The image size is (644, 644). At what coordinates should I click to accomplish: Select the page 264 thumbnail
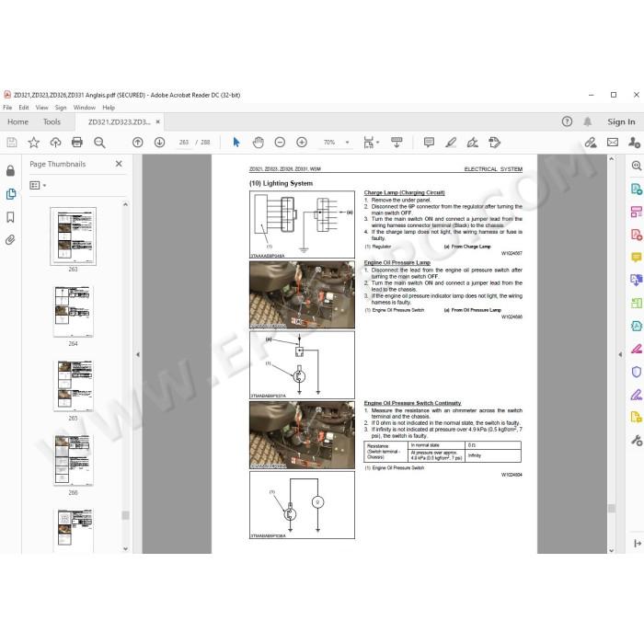73,311
